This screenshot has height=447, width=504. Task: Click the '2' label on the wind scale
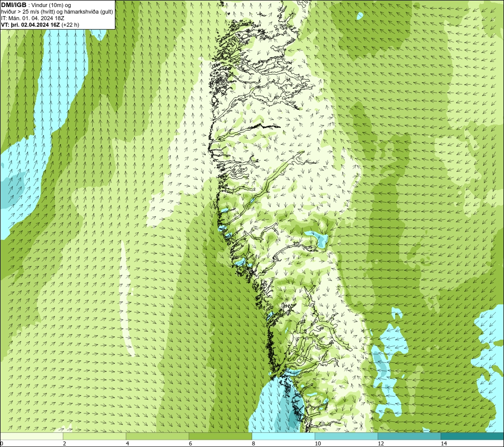(x=65, y=444)
